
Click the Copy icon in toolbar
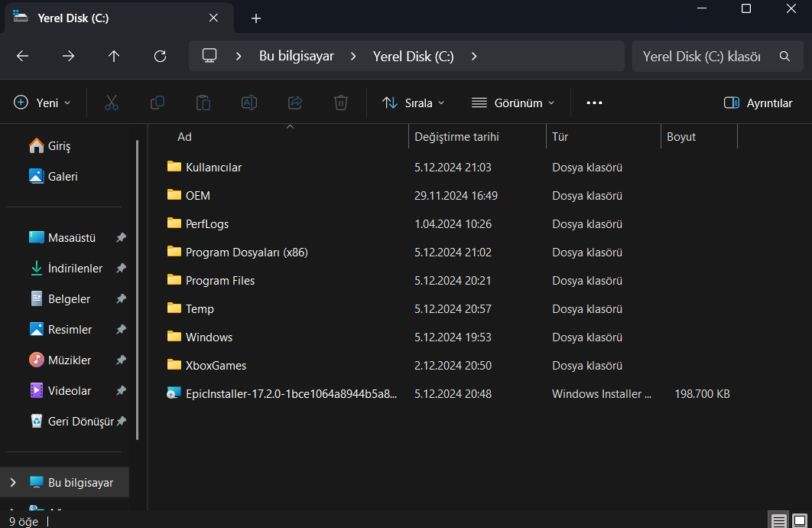[x=158, y=103]
